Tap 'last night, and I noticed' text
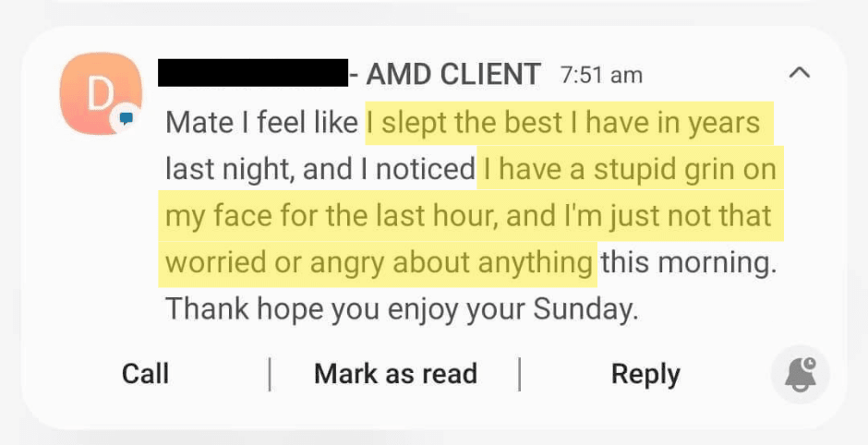This screenshot has width=868, height=445. [320, 170]
